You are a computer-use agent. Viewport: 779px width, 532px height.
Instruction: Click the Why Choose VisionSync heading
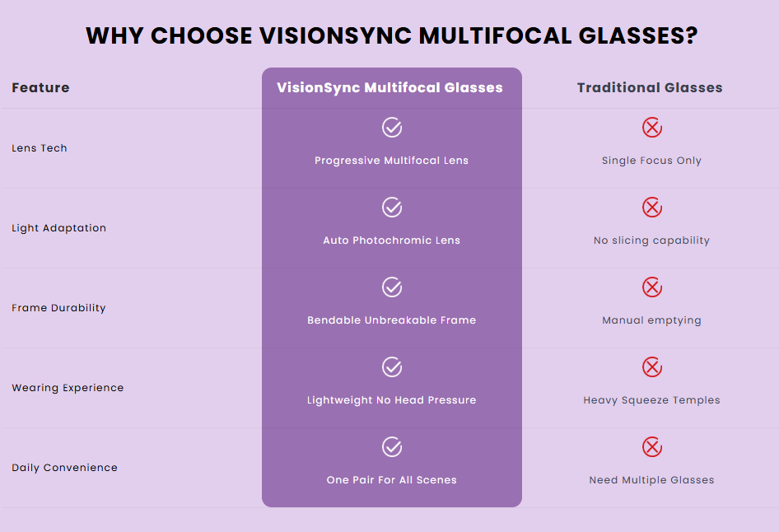(391, 35)
